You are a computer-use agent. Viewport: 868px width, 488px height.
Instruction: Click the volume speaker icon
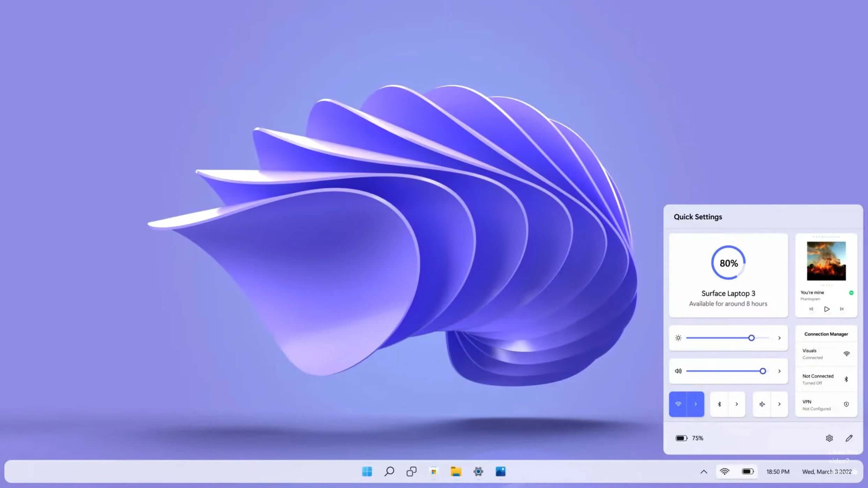tap(678, 371)
